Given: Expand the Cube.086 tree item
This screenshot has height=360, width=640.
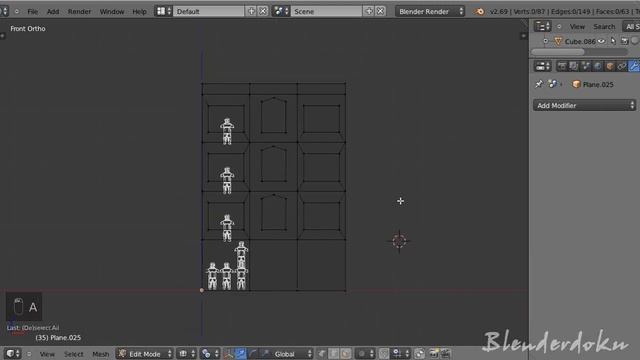Looking at the screenshot, I should coord(545,41).
